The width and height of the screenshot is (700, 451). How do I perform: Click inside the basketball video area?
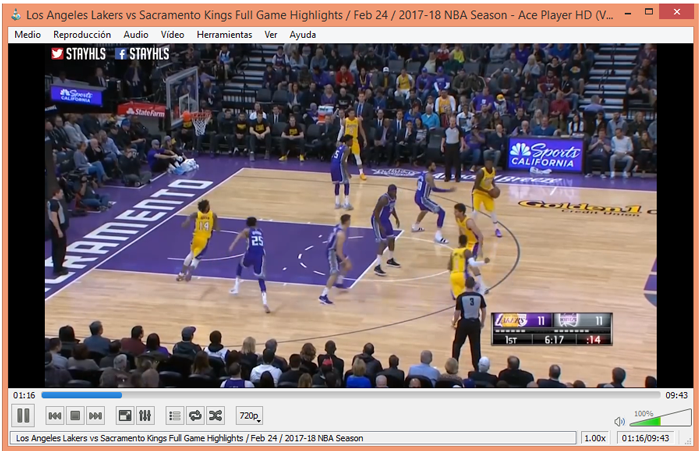pos(350,215)
